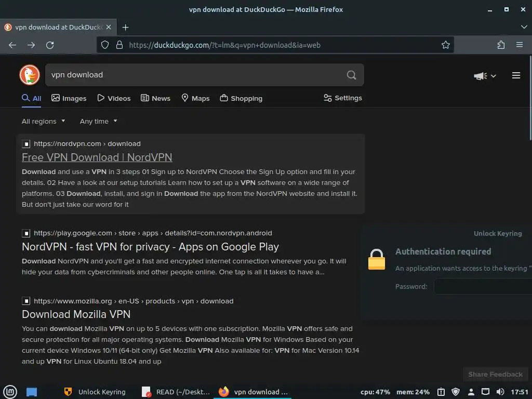Click the mozilla.org result URL

(134, 301)
